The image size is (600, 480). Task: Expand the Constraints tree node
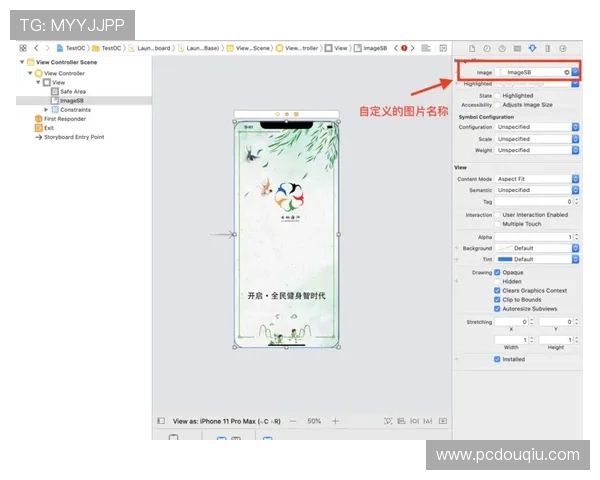(x=46, y=110)
